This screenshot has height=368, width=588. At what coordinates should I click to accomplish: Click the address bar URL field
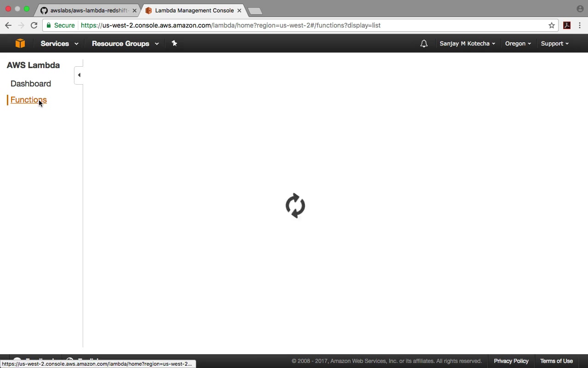[301, 25]
